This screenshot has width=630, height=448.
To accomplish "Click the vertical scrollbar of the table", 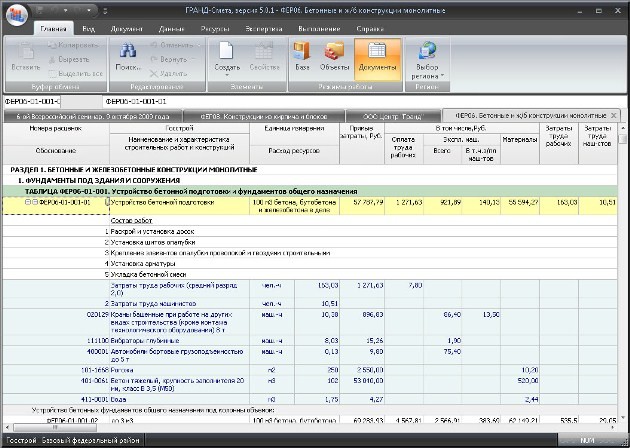I will (x=622, y=273).
